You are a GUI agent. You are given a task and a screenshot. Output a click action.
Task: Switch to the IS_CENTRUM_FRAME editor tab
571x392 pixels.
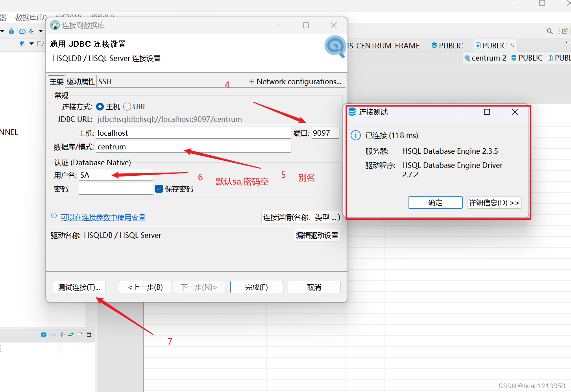[x=384, y=46]
